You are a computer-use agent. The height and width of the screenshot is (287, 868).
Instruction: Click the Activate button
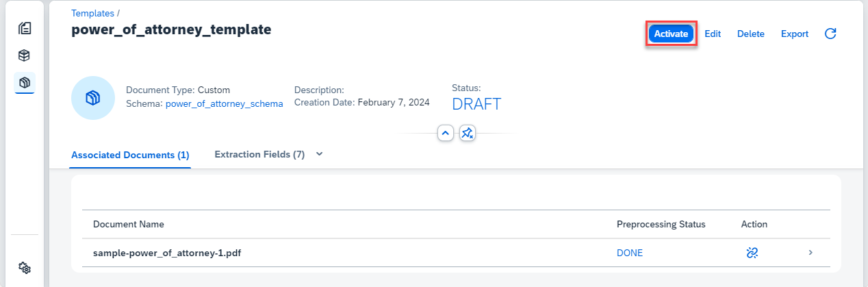click(x=671, y=34)
